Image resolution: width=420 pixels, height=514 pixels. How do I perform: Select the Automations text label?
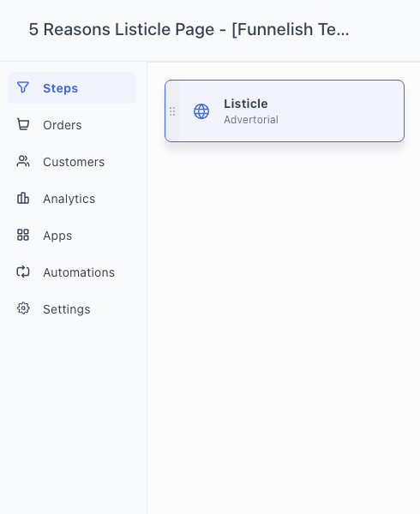point(79,272)
